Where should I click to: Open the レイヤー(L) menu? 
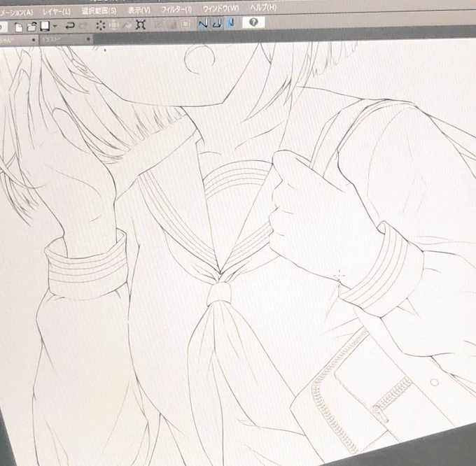tap(57, 12)
